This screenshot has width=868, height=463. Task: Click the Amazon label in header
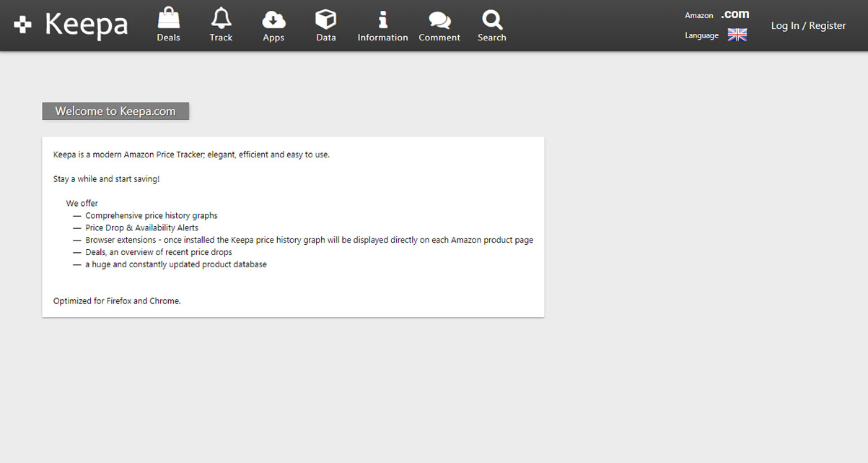point(699,15)
